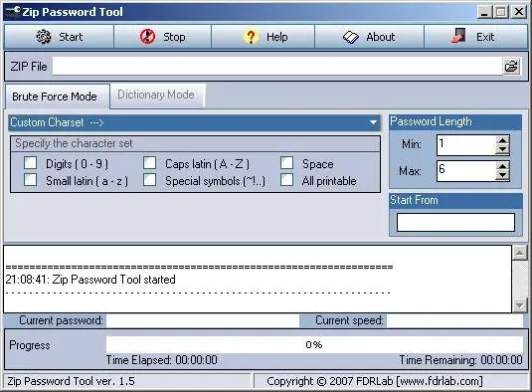Click the Help button label
The height and width of the screenshot is (392, 532).
277,37
